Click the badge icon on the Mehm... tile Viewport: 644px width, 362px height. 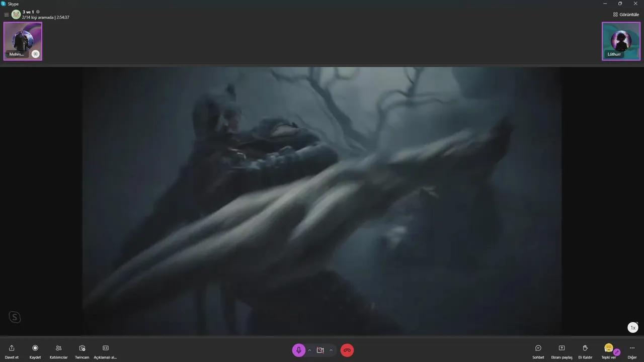pos(35,54)
